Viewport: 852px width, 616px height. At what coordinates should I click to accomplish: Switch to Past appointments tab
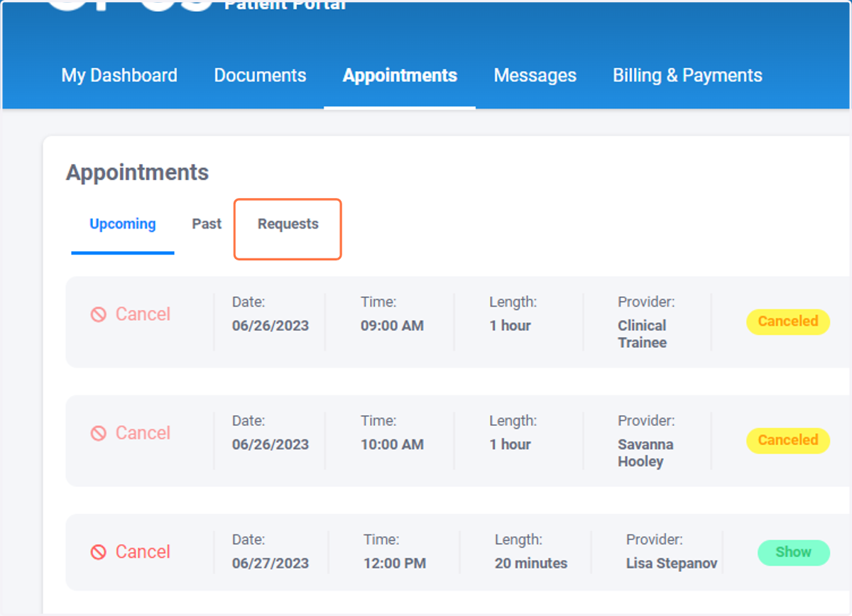point(207,224)
